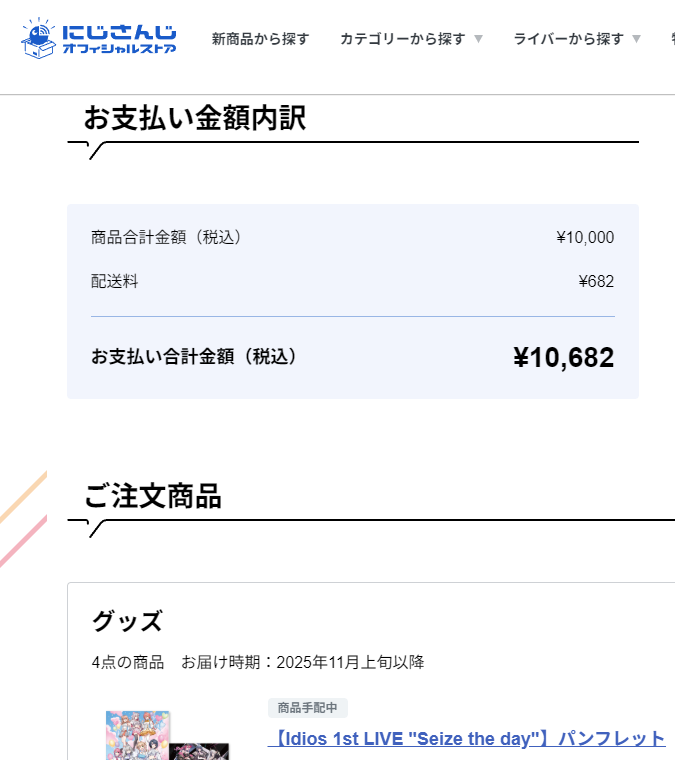Expand ライバーから探す dropdown

pos(568,39)
